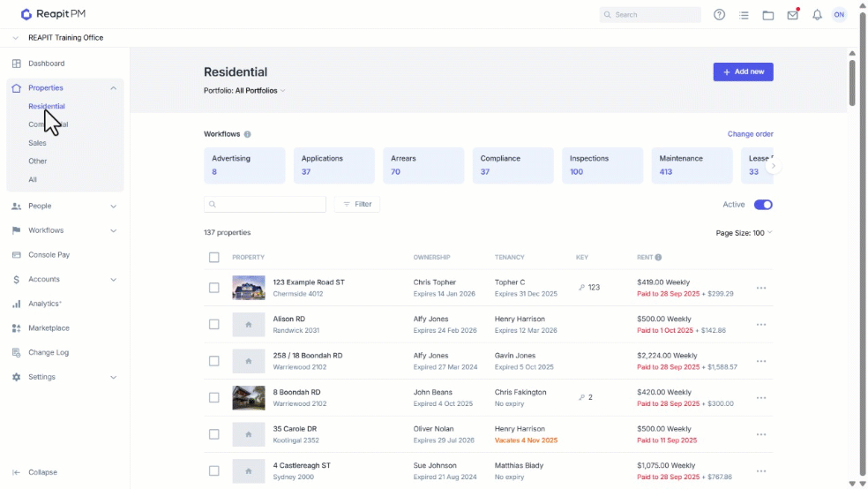Open the mail envelope icon
868x489 pixels.
[x=793, y=15]
